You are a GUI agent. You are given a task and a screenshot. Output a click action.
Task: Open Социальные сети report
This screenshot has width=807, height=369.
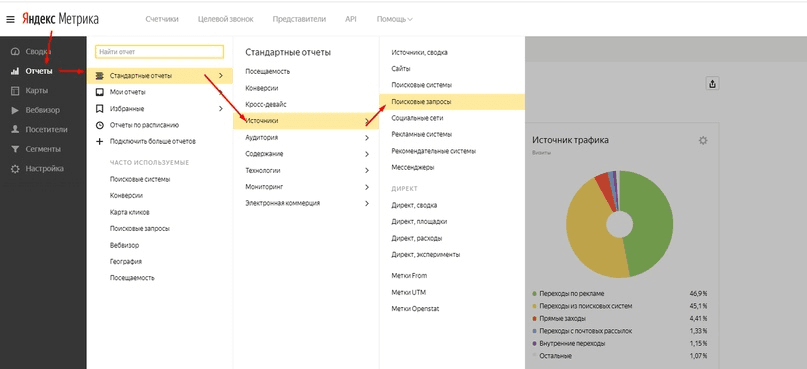coord(417,118)
